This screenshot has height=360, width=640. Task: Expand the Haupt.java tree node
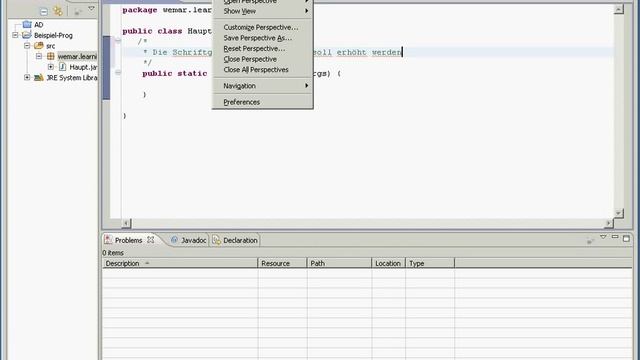point(51,67)
